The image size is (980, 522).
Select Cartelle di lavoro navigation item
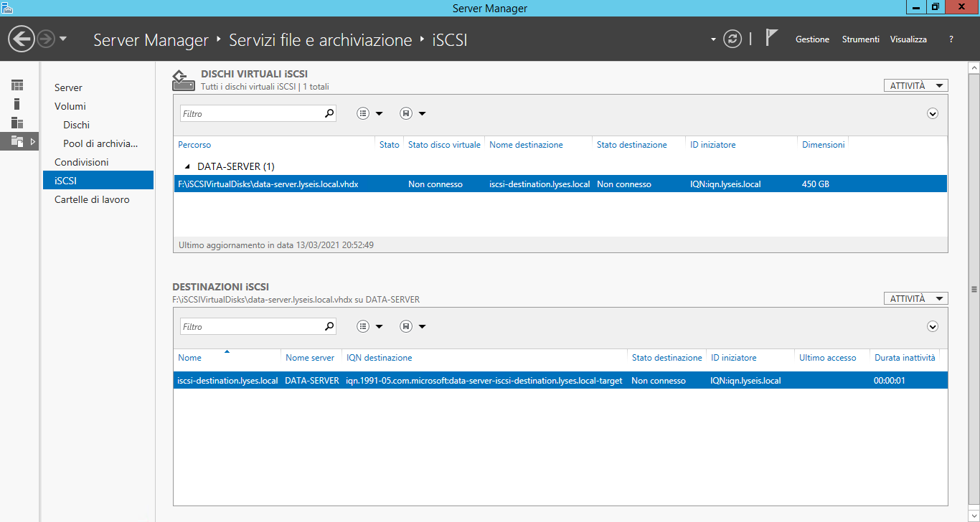[x=92, y=199]
